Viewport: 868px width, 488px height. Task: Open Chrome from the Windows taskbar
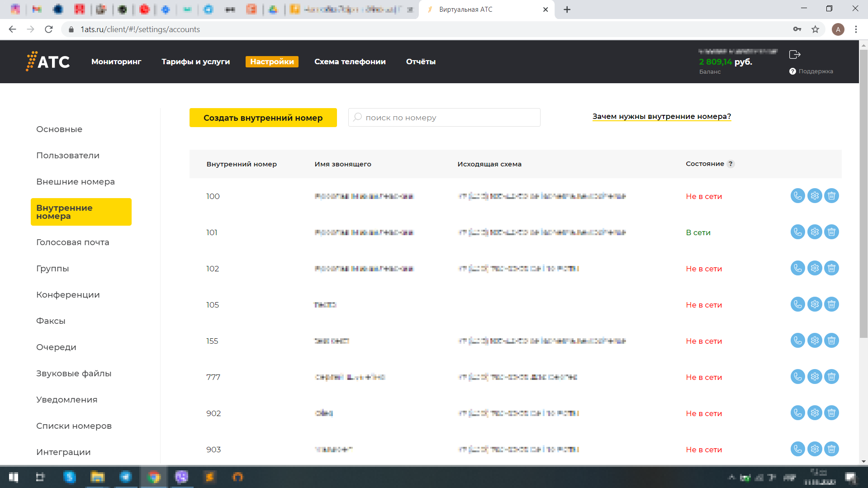coord(154,477)
